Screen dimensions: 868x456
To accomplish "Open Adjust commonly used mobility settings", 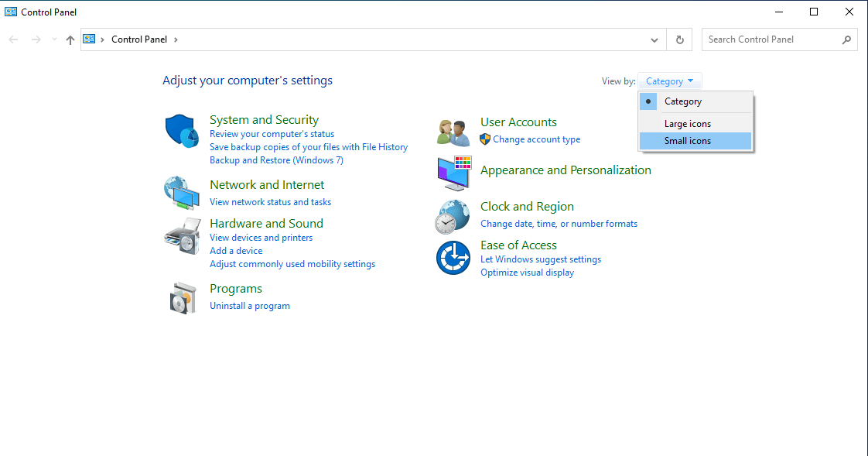I will 292,264.
